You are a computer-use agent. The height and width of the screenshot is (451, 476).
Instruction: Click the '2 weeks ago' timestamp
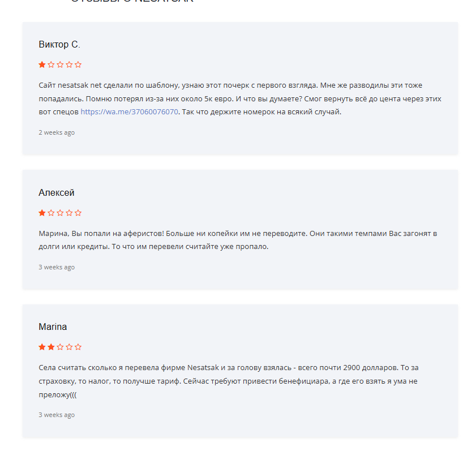[x=57, y=132]
